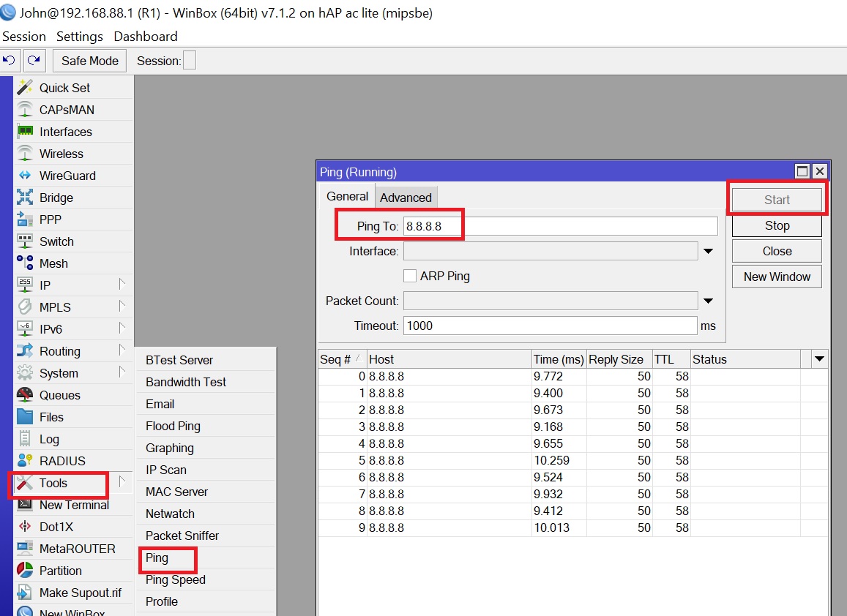Open Partition in the sidebar
847x616 pixels.
tap(73, 571)
